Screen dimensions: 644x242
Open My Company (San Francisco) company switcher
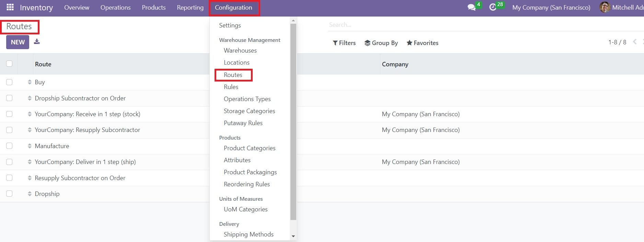[551, 8]
